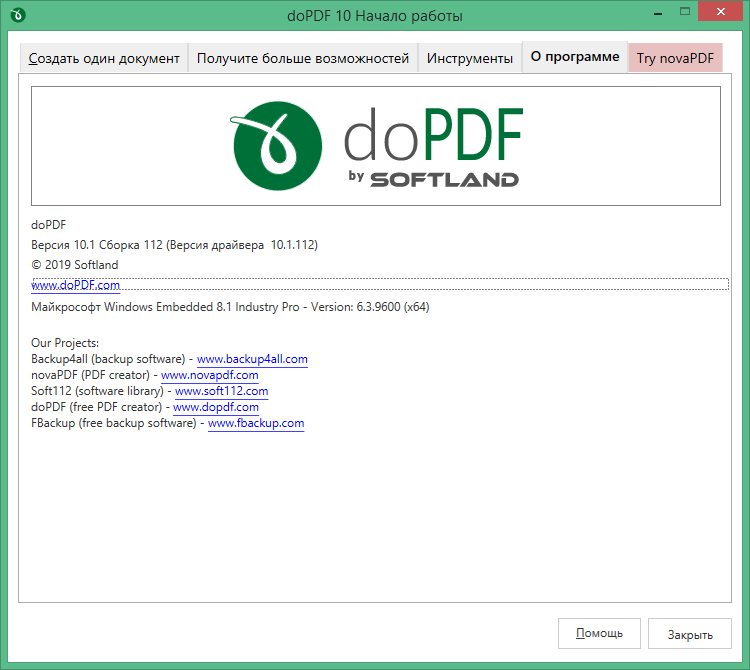
Task: Click the window title 'doPDF 10 Начало работы'
Action: tap(375, 16)
